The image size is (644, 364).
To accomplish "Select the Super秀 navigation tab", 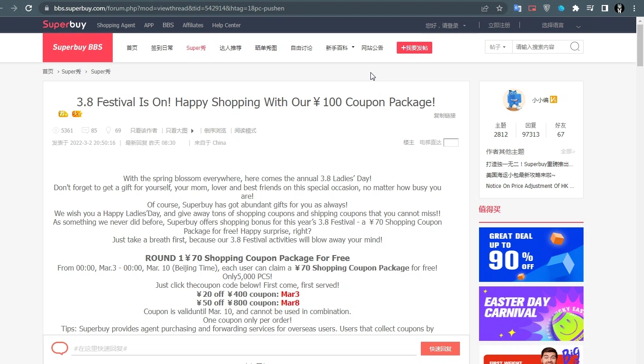I will tap(196, 48).
